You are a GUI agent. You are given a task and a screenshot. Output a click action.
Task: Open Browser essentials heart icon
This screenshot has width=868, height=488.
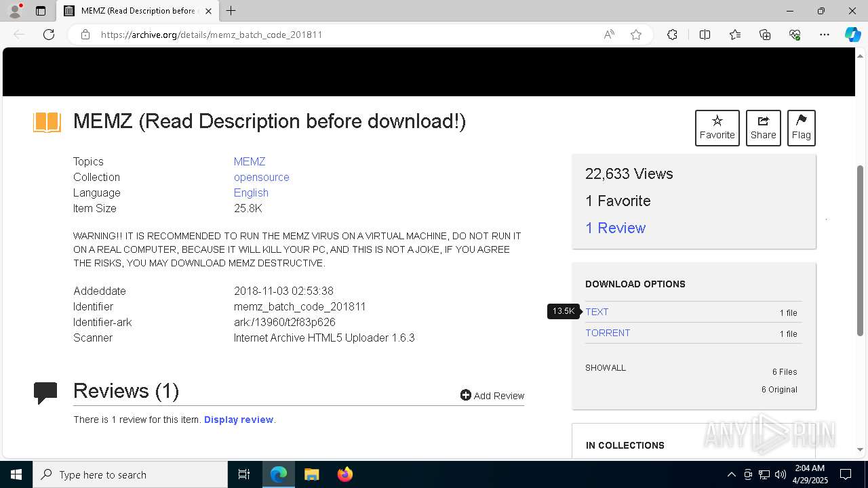point(795,35)
